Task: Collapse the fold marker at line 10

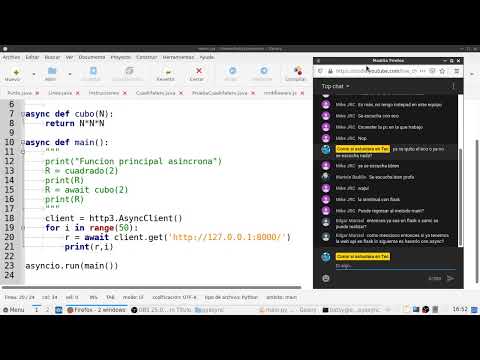Action: (x=23, y=142)
